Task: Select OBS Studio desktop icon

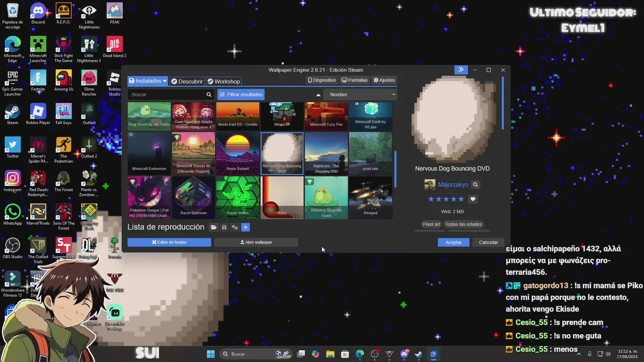Action: click(13, 248)
